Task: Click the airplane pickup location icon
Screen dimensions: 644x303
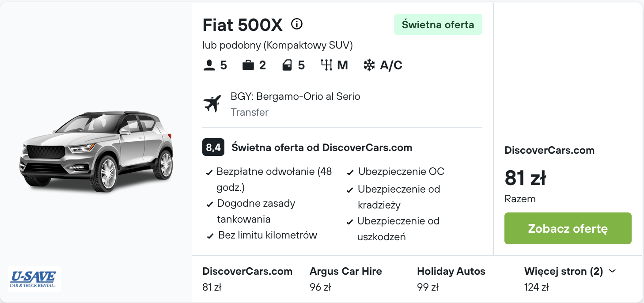Action: point(212,104)
